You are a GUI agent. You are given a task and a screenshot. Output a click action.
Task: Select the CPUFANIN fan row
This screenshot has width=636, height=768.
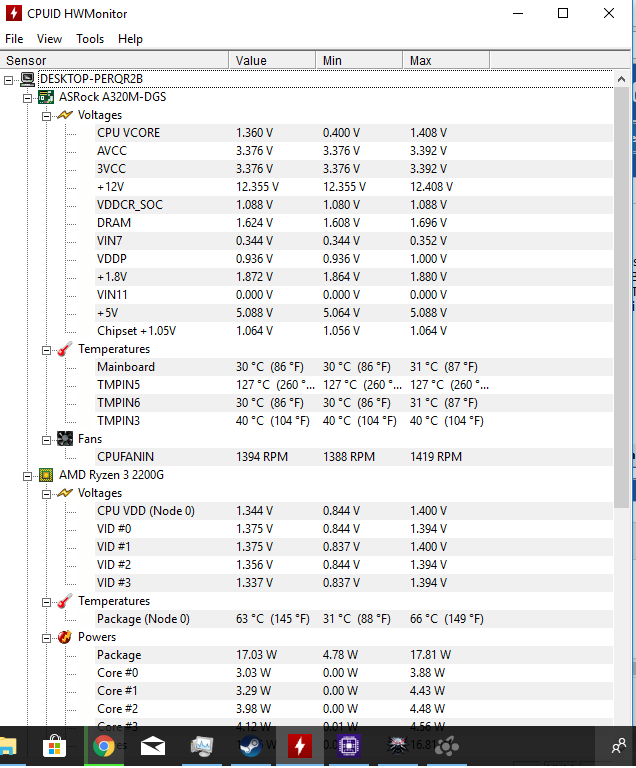(x=353, y=457)
